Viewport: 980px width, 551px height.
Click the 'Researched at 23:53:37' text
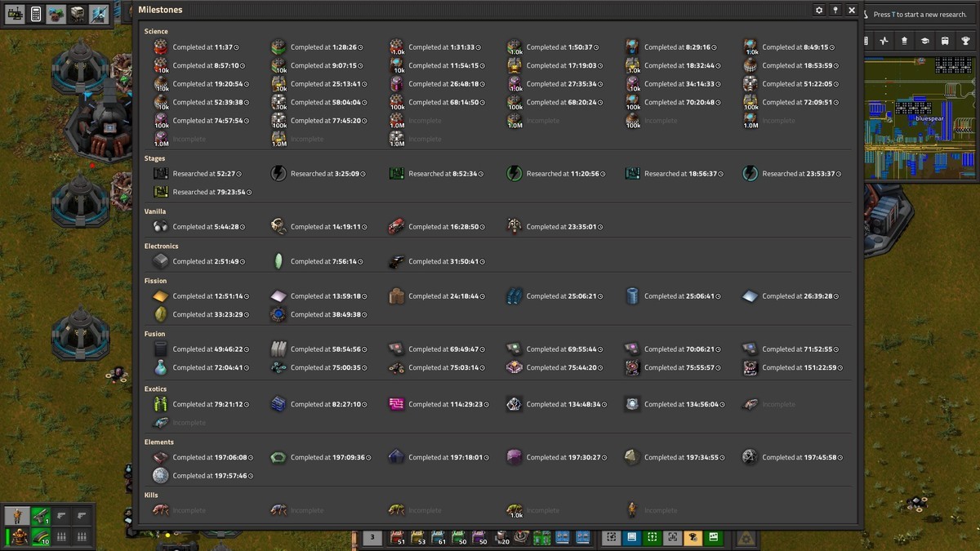[799, 174]
